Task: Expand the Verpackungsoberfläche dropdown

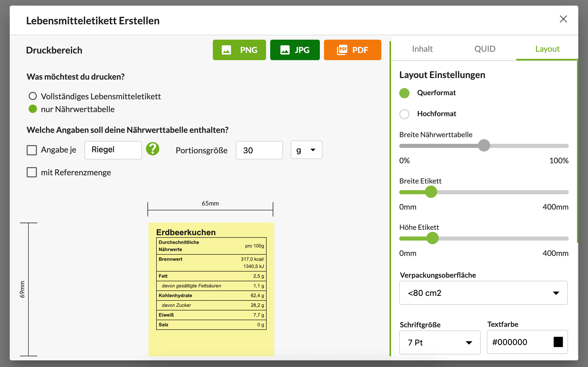Action: point(483,293)
